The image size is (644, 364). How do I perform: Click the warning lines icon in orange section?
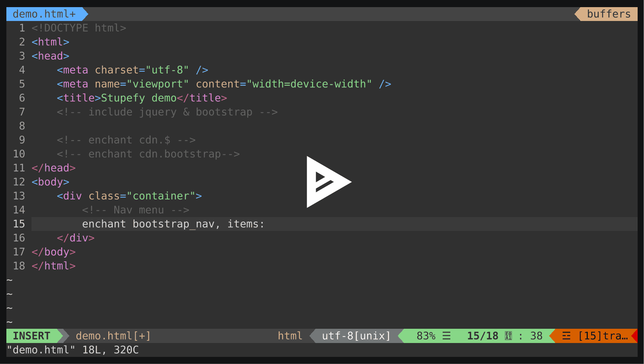[x=566, y=336]
